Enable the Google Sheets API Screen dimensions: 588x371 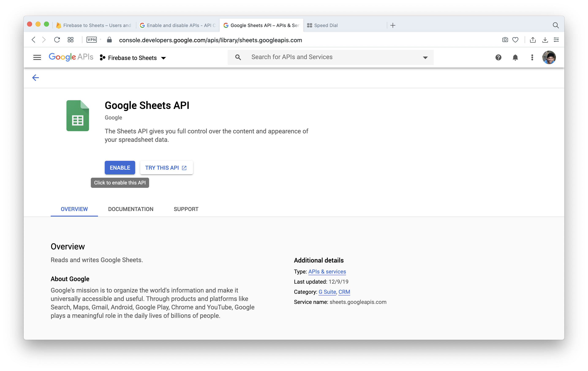(120, 168)
